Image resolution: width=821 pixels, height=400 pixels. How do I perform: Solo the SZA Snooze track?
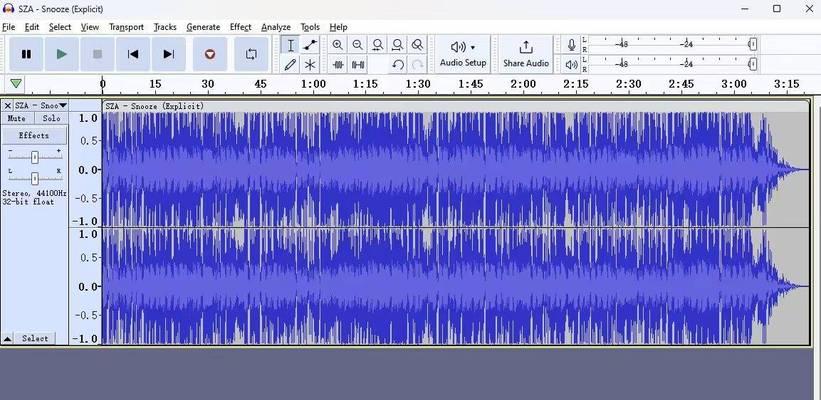(51, 118)
